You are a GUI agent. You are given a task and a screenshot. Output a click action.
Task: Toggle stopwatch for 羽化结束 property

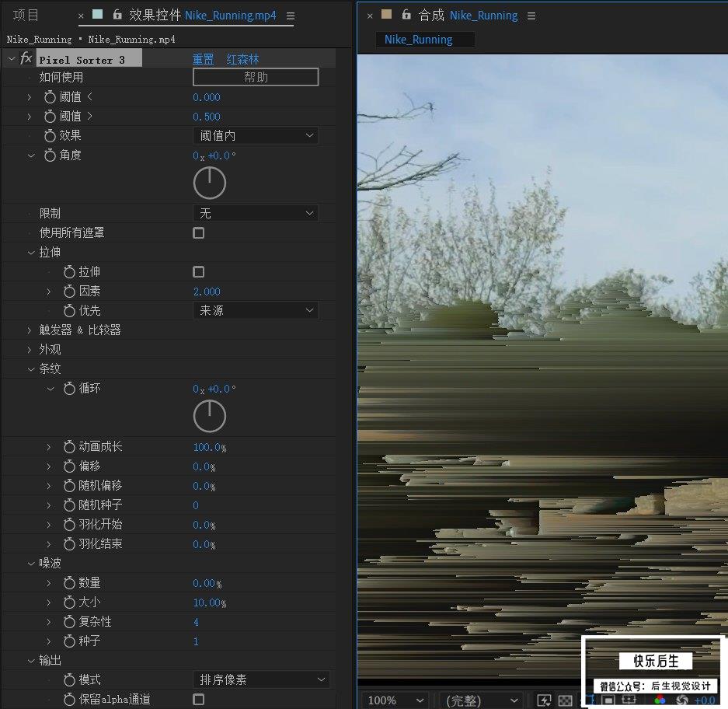click(69, 544)
